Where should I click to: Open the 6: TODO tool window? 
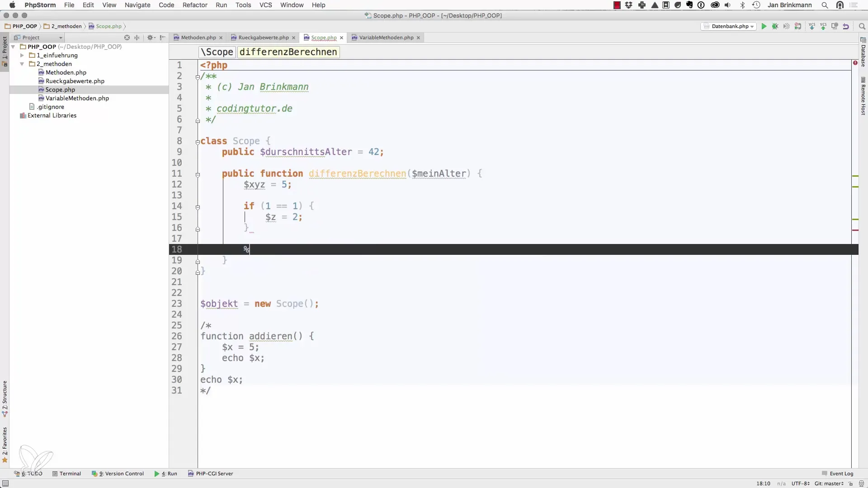tap(28, 474)
